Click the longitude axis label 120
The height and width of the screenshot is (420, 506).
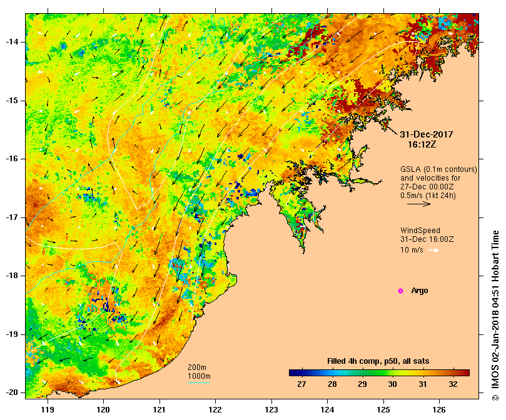(x=104, y=410)
